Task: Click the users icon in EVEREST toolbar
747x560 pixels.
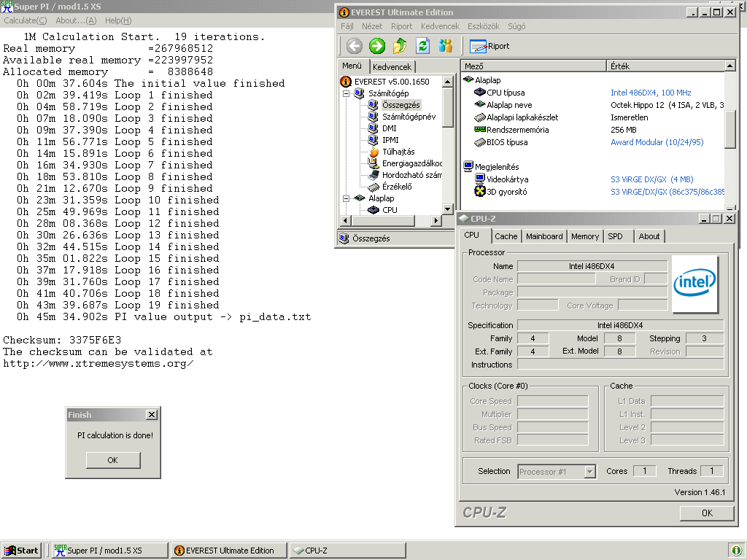Action: point(446,46)
